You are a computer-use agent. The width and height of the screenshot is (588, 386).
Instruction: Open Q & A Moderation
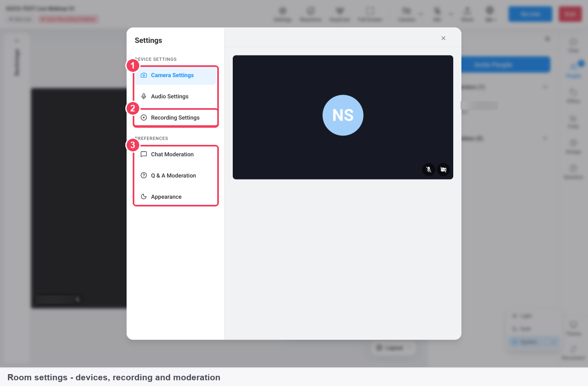pos(176,176)
